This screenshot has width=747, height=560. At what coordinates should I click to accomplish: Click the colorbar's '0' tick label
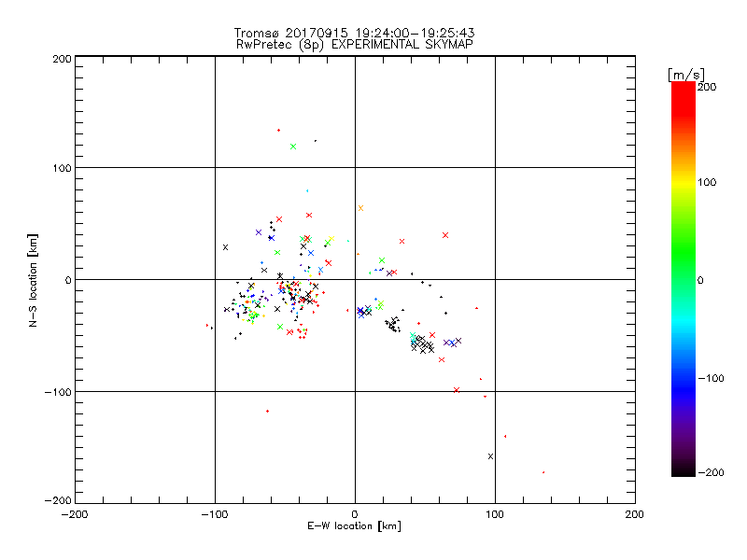pyautogui.click(x=700, y=280)
